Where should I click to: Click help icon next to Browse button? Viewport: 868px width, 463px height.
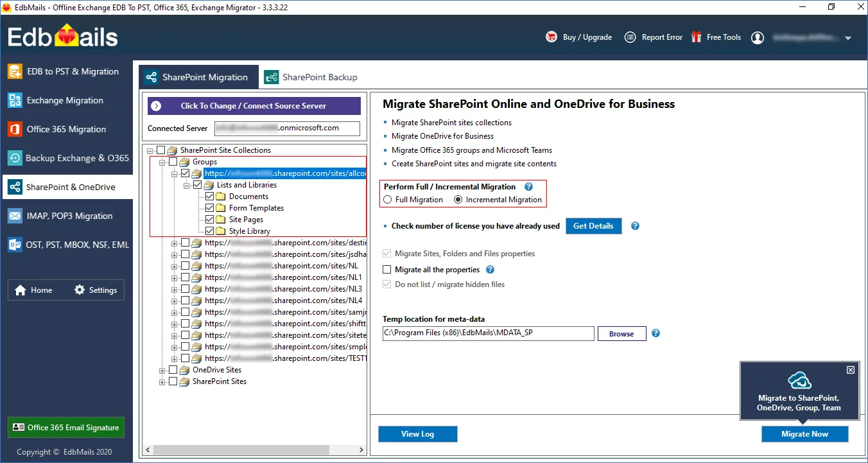click(x=655, y=333)
